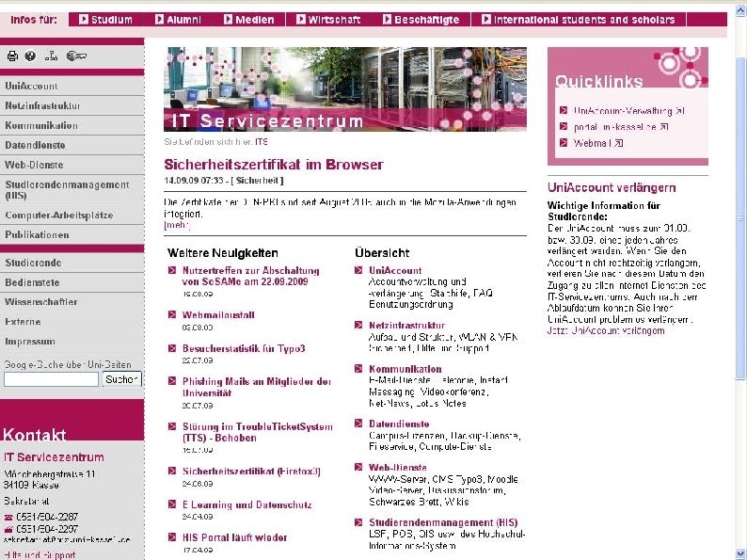Click the arrow icon beside Beschäftigte
The width and height of the screenshot is (747, 560).
pos(387,19)
